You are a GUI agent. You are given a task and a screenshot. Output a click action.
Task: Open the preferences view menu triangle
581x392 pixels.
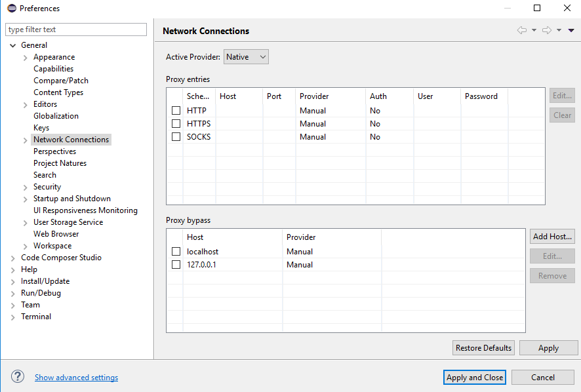571,30
